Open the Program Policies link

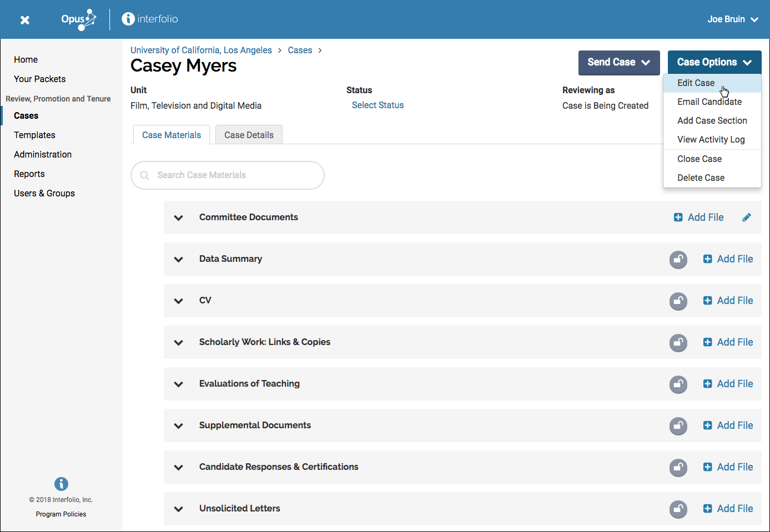tap(61, 514)
